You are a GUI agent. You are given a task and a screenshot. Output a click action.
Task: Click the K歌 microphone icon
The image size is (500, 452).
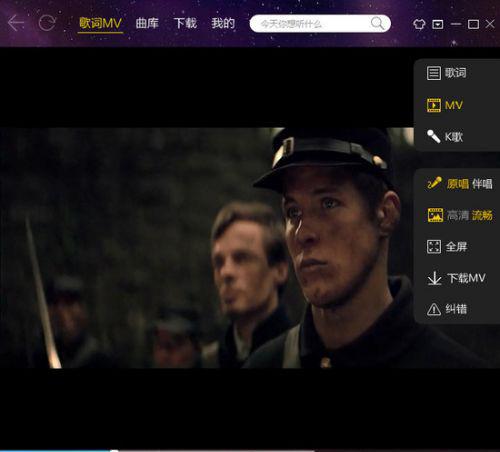coord(434,136)
